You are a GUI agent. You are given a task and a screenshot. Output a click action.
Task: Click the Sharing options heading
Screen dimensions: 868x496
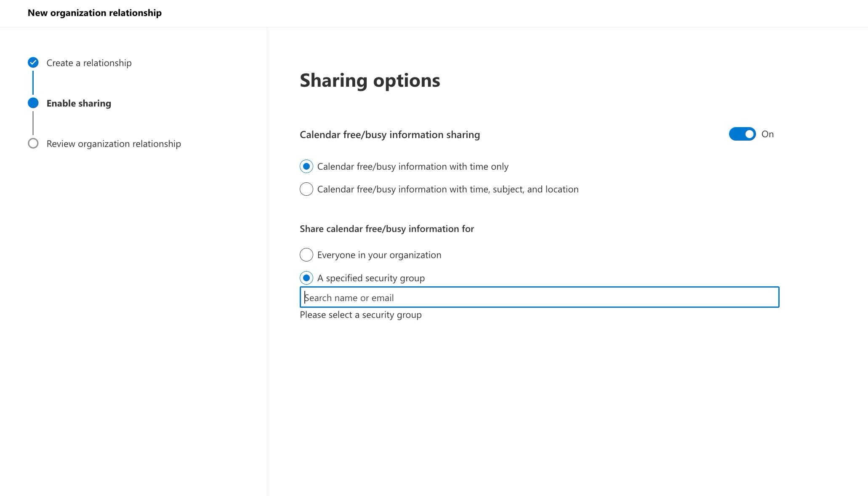pyautogui.click(x=370, y=80)
